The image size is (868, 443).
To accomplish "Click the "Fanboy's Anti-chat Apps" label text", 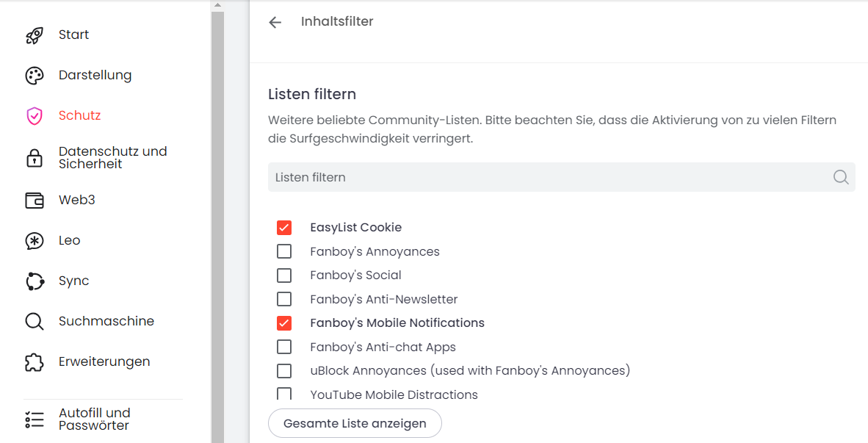I will [x=383, y=347].
